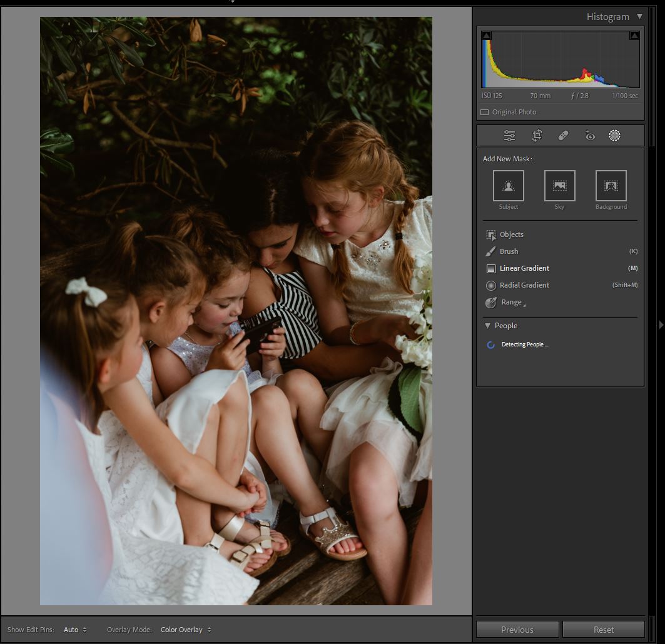The image size is (665, 644).
Task: Click the Reset button
Action: coord(604,630)
